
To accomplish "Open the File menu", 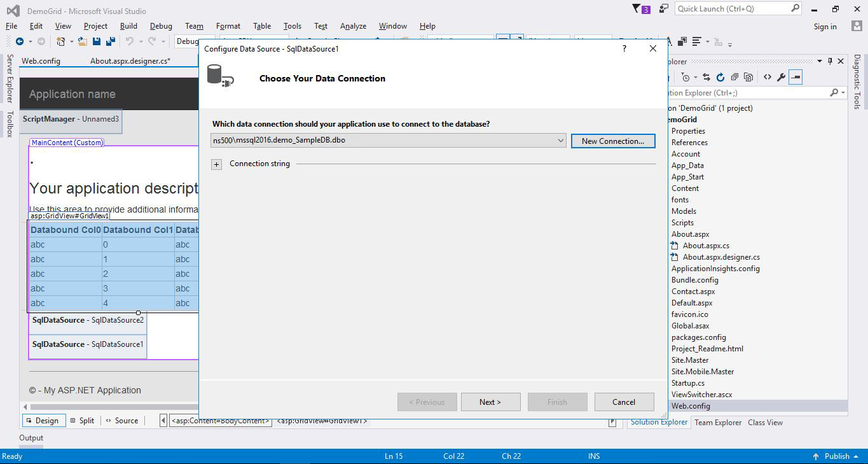I will click(x=11, y=26).
